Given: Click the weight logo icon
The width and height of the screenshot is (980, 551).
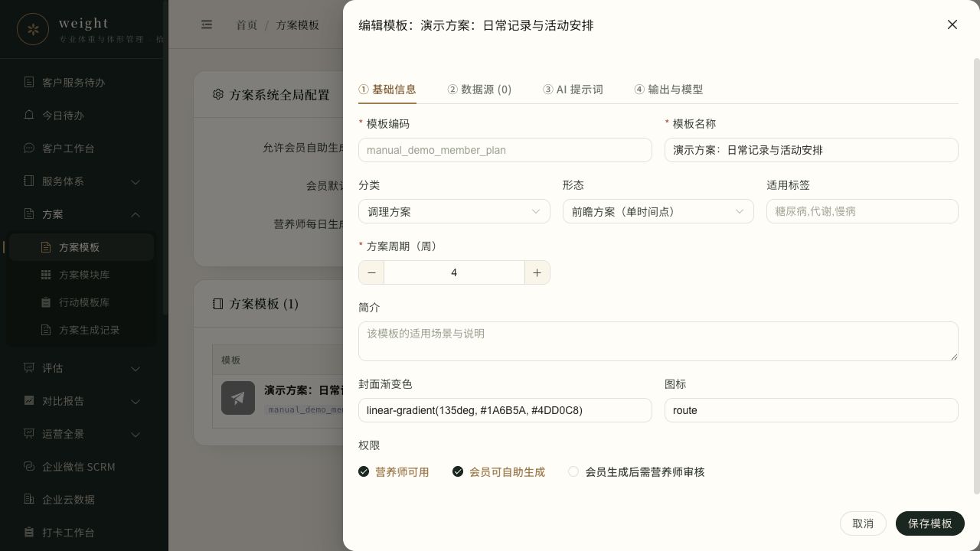Looking at the screenshot, I should [33, 29].
